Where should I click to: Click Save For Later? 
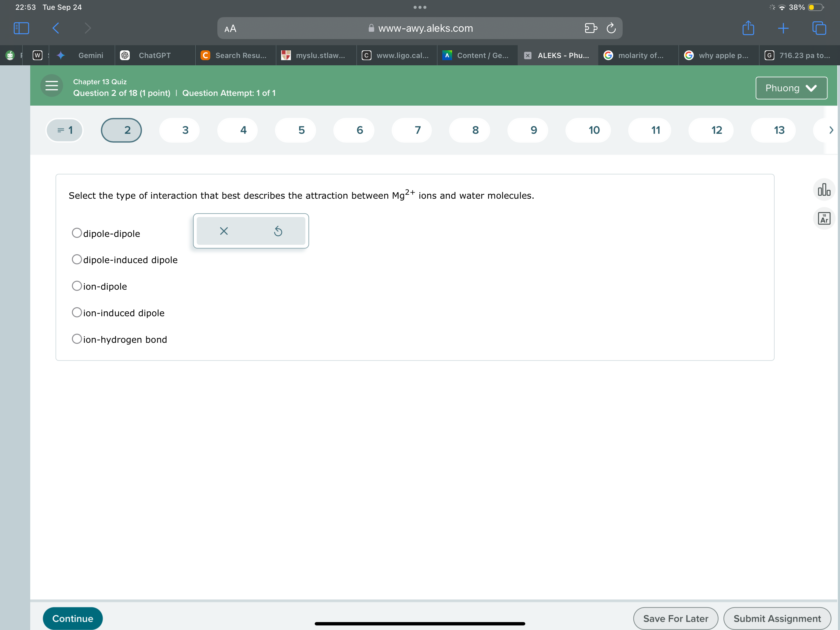675,618
